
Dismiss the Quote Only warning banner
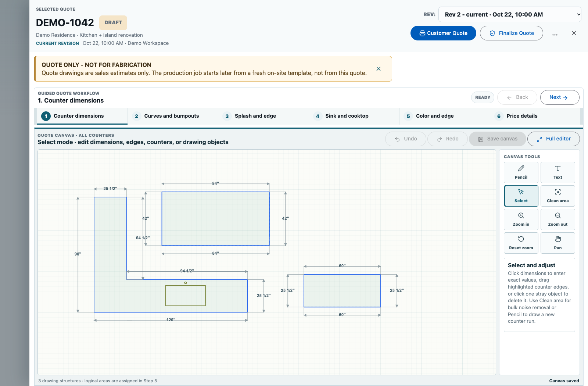[379, 69]
